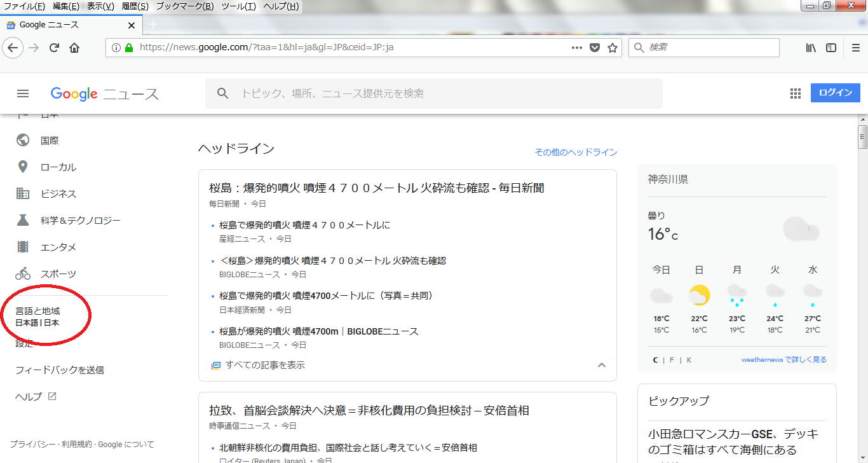Viewport: 868px width, 463px height.
Task: Open the Firefox hamburger menu
Action: [856, 48]
